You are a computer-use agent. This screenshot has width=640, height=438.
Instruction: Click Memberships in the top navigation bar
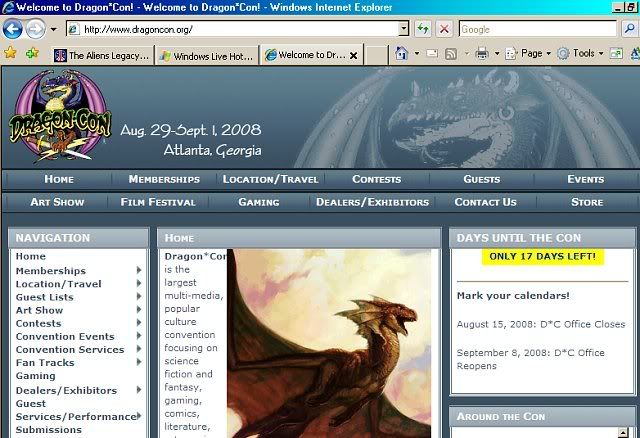pyautogui.click(x=164, y=179)
